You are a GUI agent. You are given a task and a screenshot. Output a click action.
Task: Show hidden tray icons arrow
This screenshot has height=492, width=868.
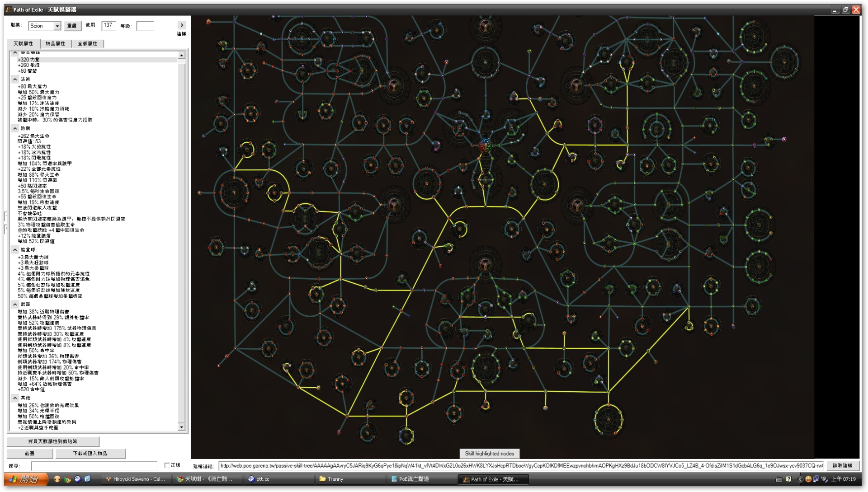[x=801, y=479]
